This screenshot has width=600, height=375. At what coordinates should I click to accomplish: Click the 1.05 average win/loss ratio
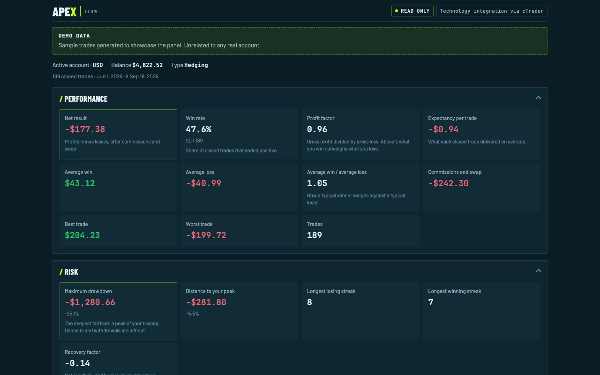point(317,183)
